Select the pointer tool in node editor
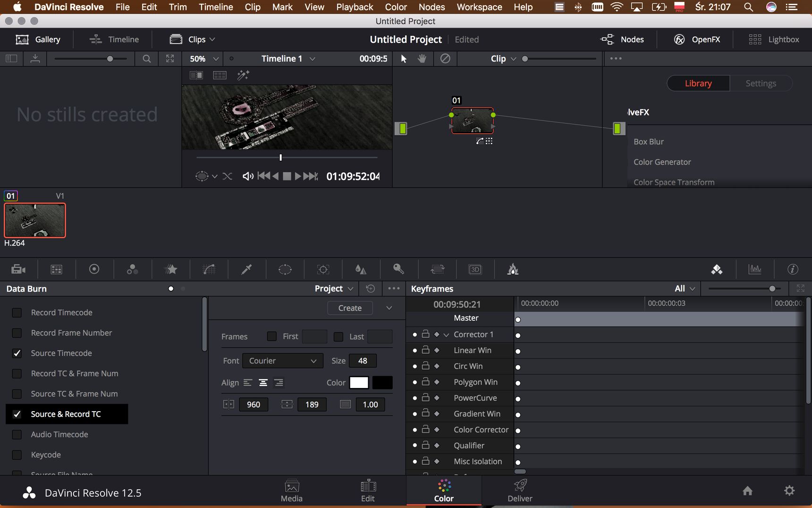812x508 pixels. [x=404, y=59]
